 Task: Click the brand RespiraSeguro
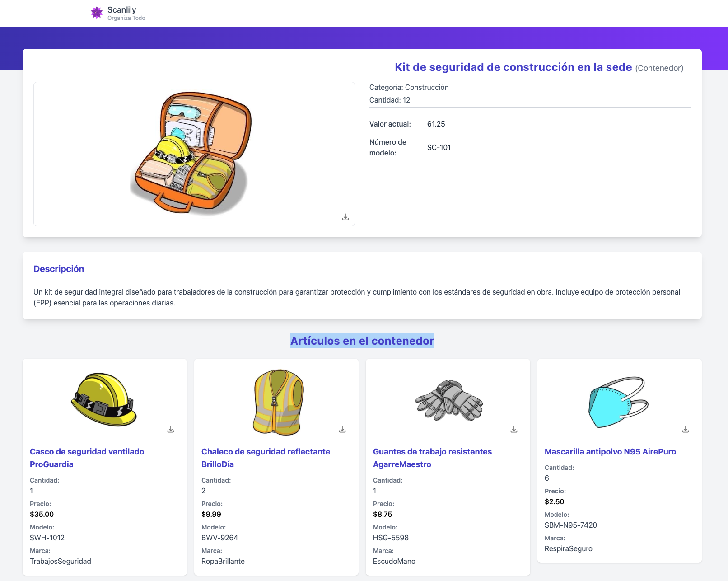coord(569,548)
